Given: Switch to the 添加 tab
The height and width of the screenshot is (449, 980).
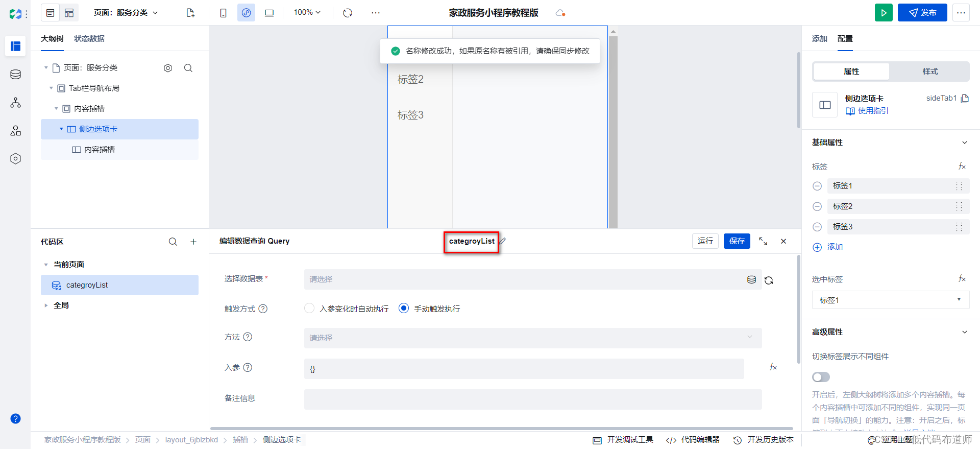Looking at the screenshot, I should [x=820, y=39].
